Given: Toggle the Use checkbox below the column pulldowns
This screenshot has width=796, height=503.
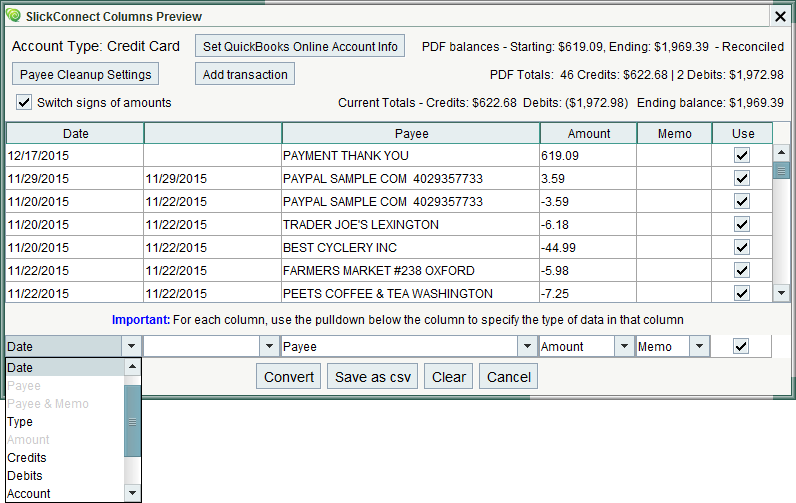Looking at the screenshot, I should [x=741, y=346].
